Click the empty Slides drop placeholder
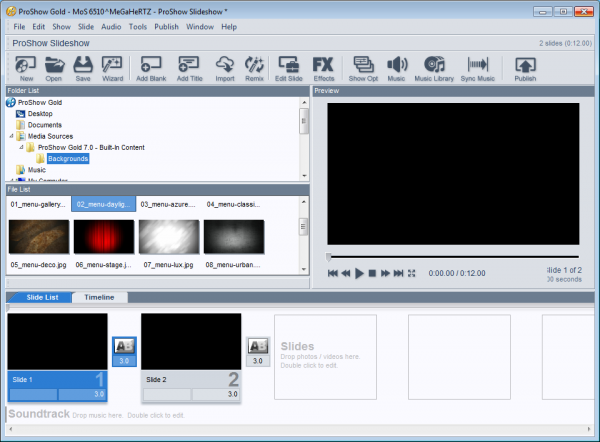This screenshot has height=442, width=600. click(x=325, y=357)
